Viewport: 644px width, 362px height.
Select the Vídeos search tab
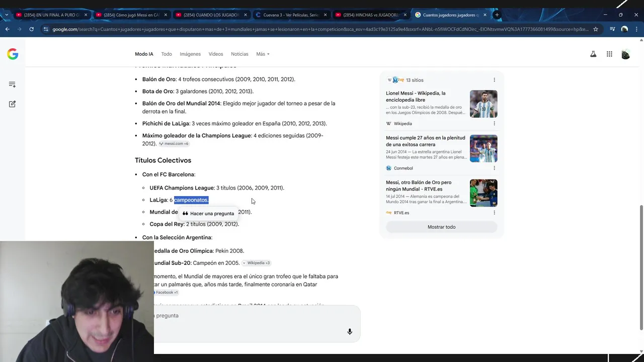tap(216, 54)
